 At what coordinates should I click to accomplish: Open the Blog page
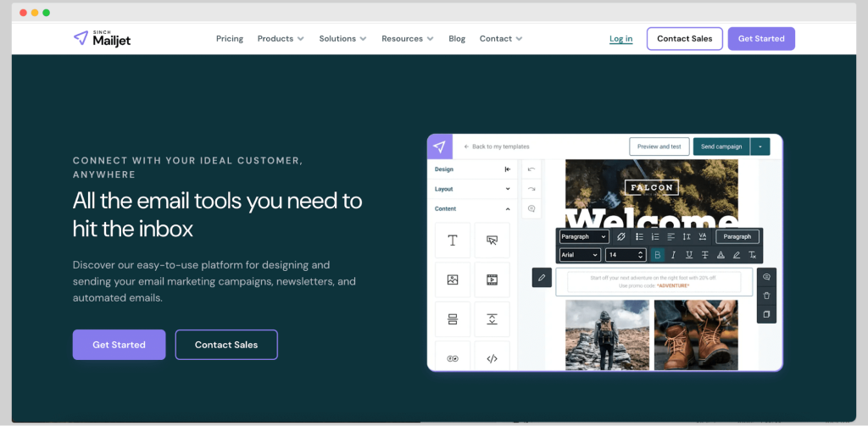click(457, 39)
